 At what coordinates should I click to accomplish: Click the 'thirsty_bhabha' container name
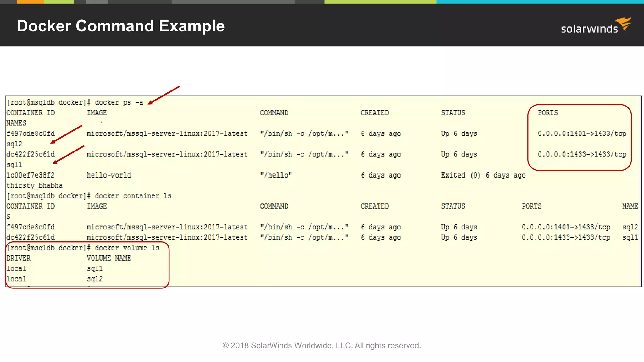(x=35, y=186)
